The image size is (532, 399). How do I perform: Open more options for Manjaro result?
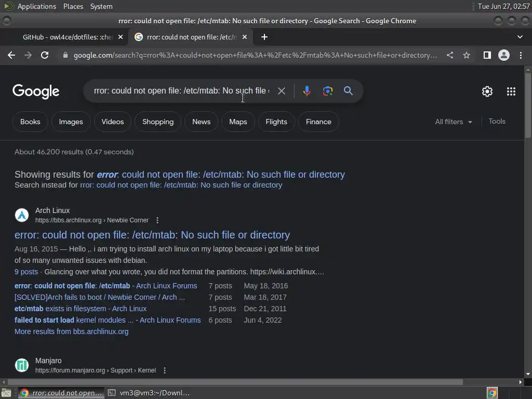coord(165,370)
